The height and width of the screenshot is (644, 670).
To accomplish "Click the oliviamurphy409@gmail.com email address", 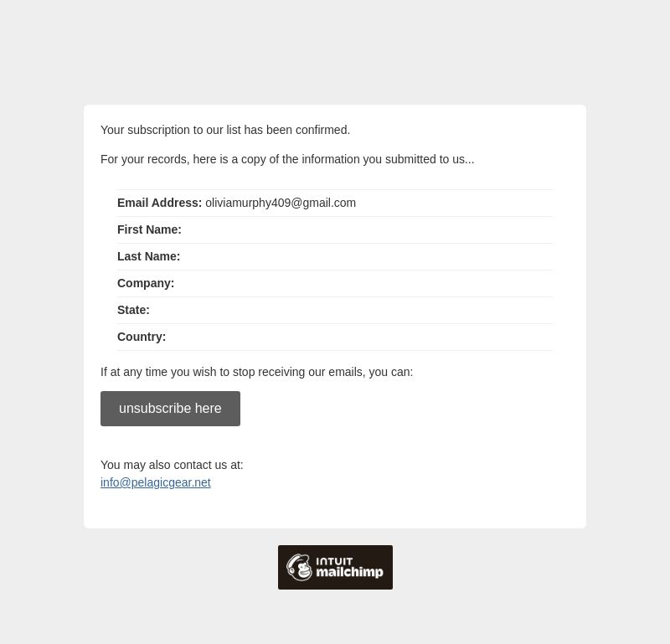I will pyautogui.click(x=281, y=203).
